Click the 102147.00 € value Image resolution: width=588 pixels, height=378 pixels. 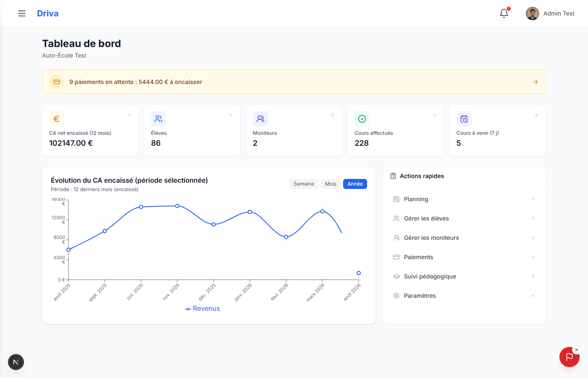(x=71, y=143)
